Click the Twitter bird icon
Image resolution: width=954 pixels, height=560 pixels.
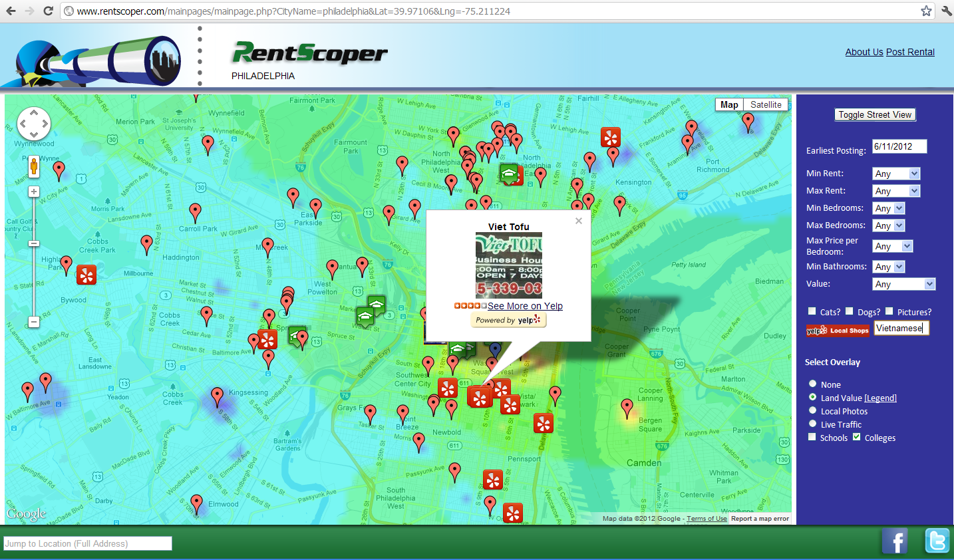[937, 541]
